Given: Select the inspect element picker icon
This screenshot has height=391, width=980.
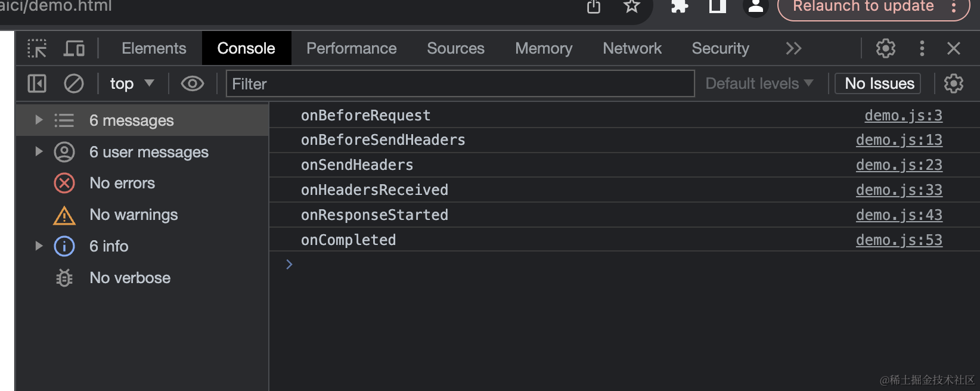Looking at the screenshot, I should (37, 48).
